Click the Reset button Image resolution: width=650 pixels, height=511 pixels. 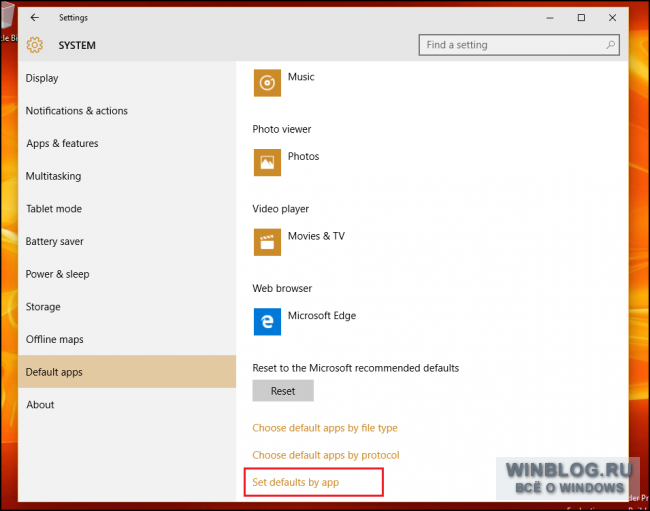[x=283, y=391]
